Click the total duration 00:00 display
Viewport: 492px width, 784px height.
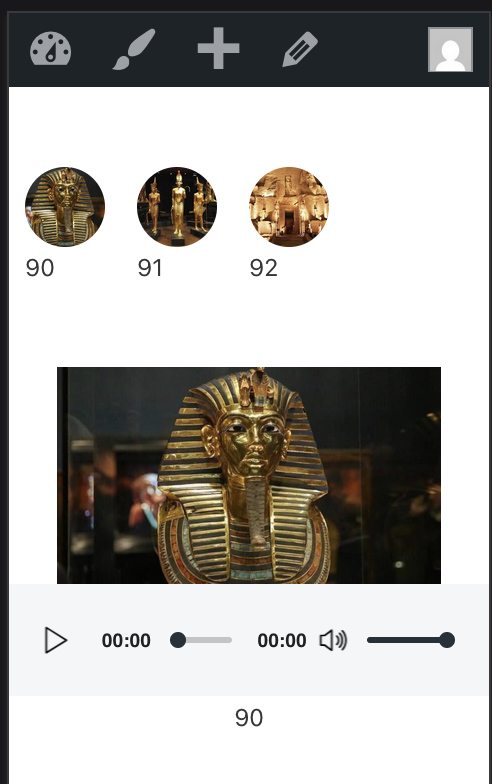[282, 640]
